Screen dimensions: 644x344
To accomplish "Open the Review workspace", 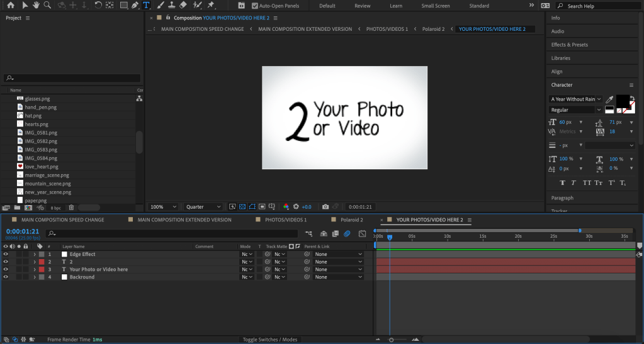I will [362, 6].
